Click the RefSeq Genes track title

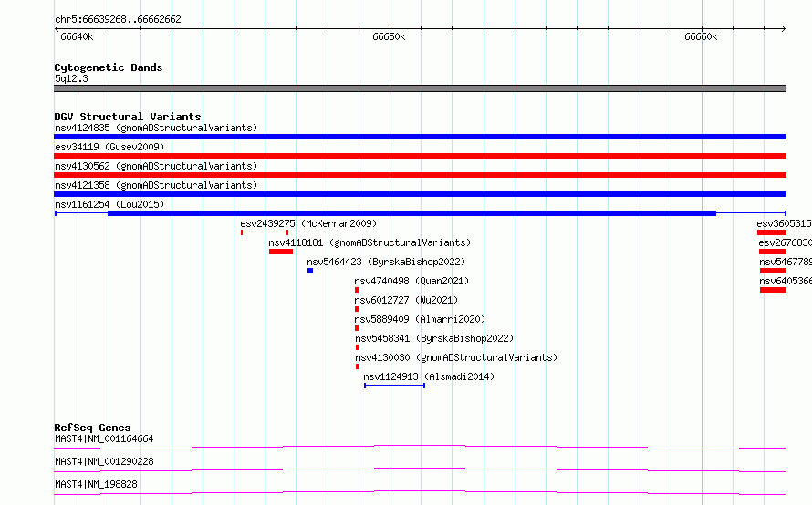[x=92, y=428]
